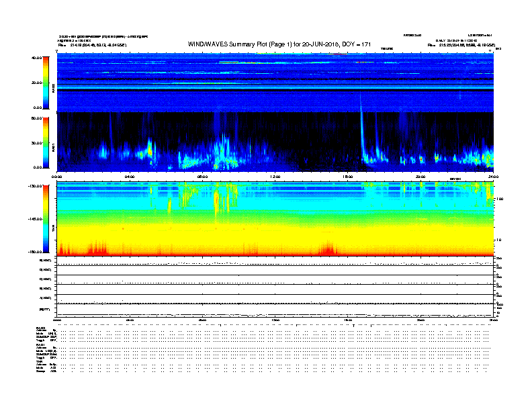Viewport: 532px width, 411px height.
Task: Click the 08:00 tick label below RAD1 panel
Action: 202,177
